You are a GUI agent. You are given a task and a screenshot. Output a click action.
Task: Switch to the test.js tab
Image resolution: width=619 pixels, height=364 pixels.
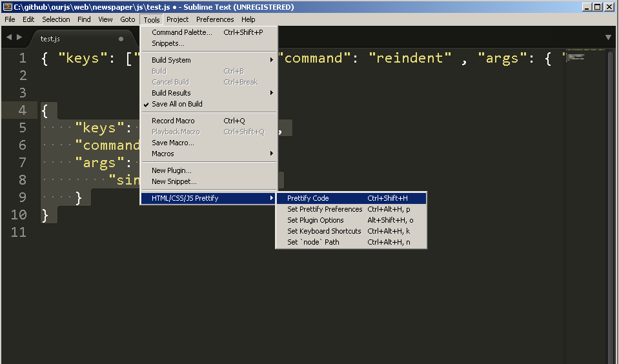tap(81, 39)
